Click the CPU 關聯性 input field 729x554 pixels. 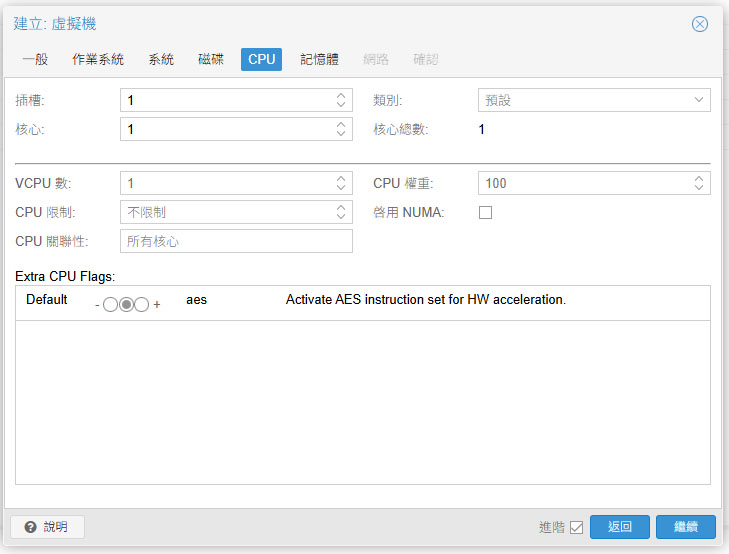[236, 241]
